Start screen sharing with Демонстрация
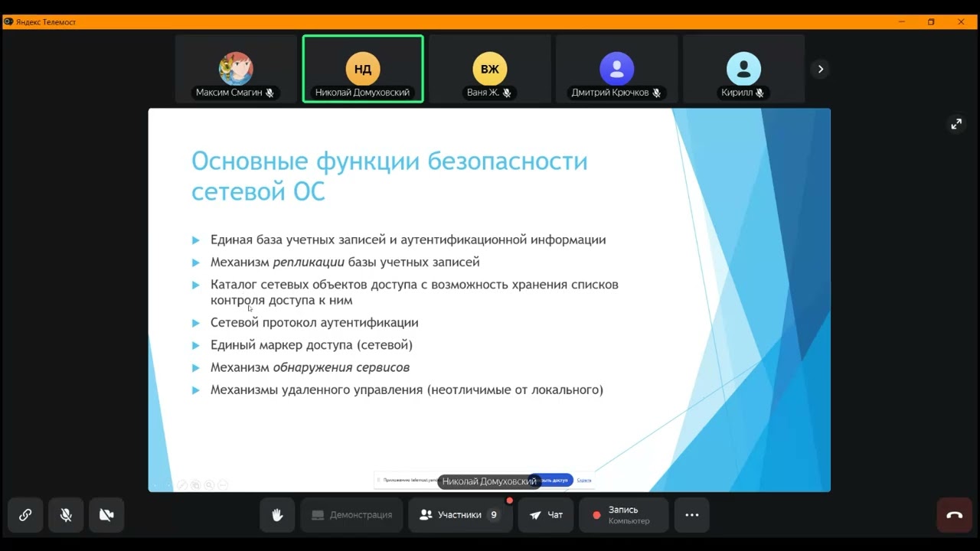 (351, 515)
